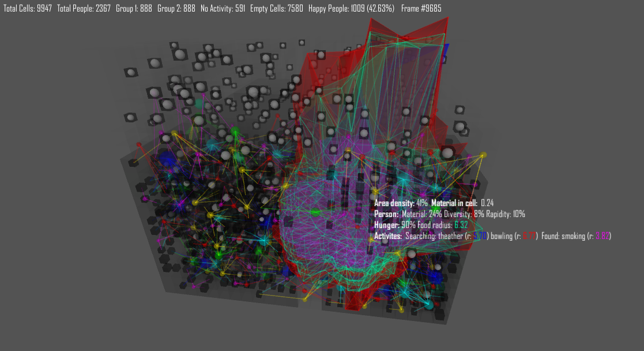Image resolution: width=644 pixels, height=351 pixels.
Task: Click the blue theather radius value
Action: (x=480, y=236)
